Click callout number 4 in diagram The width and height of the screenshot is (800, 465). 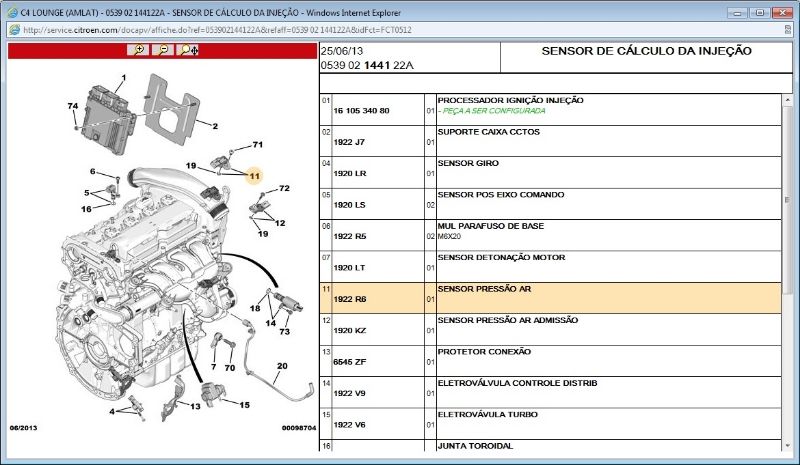click(112, 411)
